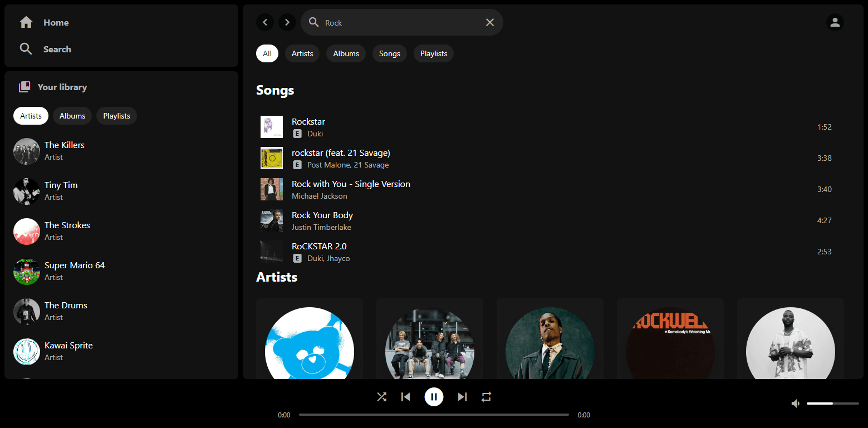
Task: Navigate forward with the right arrow
Action: 287,22
